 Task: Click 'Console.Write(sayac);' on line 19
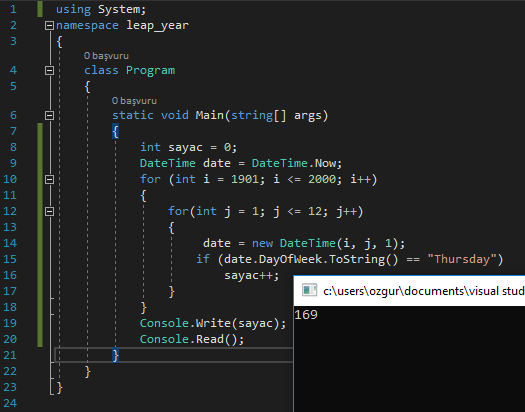click(213, 323)
